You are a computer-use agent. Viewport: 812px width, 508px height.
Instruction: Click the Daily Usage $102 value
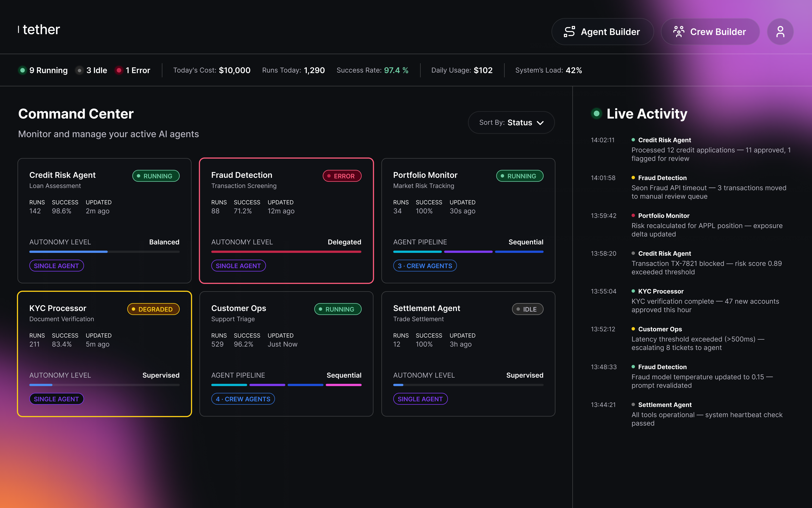pyautogui.click(x=483, y=70)
